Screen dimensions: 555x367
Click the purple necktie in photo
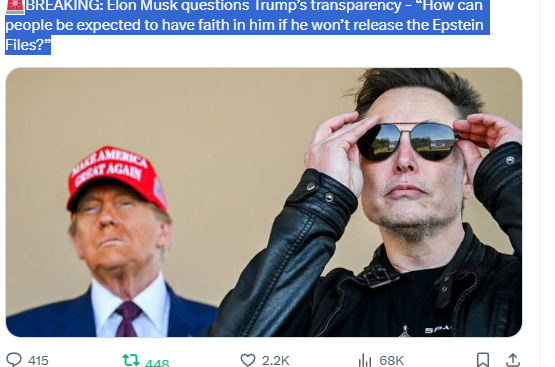127,318
